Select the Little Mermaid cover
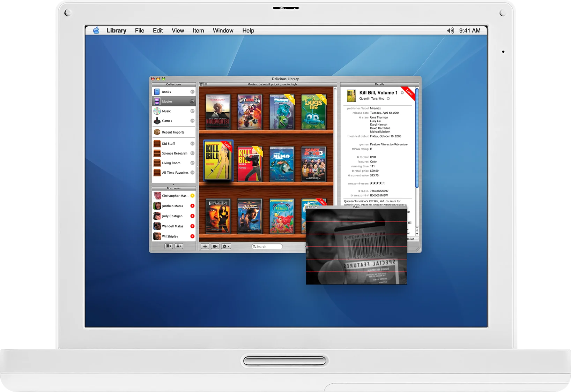The image size is (571, 392). (x=282, y=216)
